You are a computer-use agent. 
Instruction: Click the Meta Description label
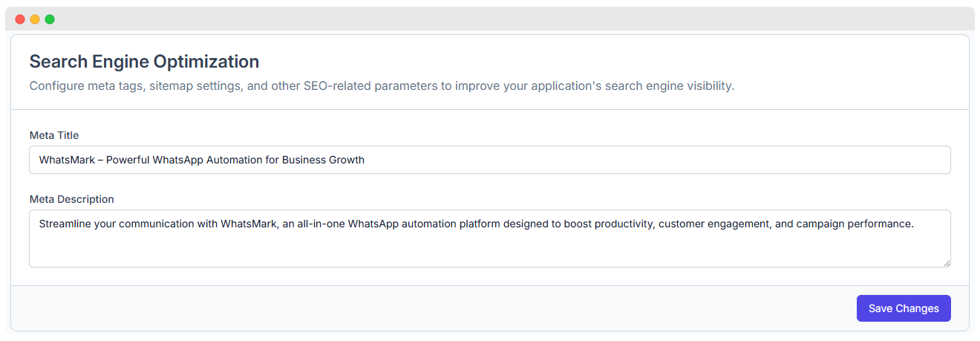[72, 199]
